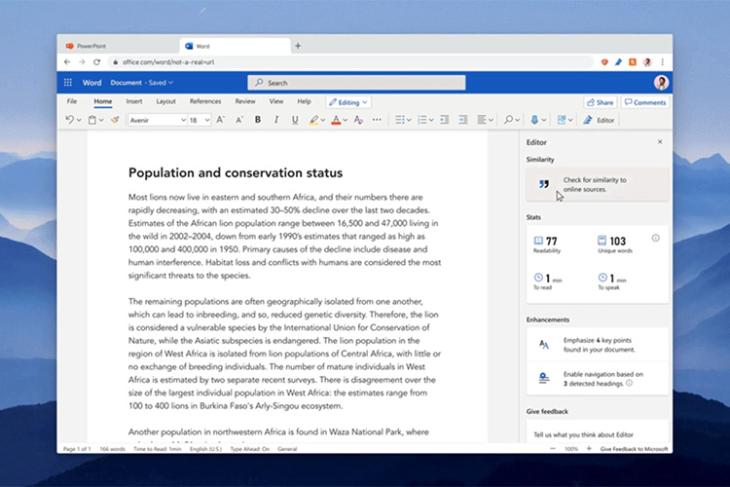Toggle Italic formatting
Viewport: 730px width, 487px height.
(x=276, y=120)
